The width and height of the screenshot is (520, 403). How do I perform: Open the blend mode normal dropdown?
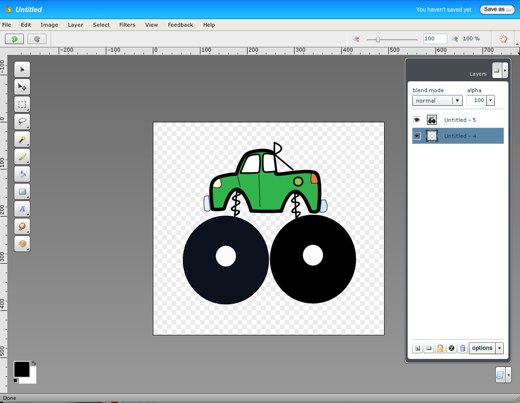coord(437,100)
